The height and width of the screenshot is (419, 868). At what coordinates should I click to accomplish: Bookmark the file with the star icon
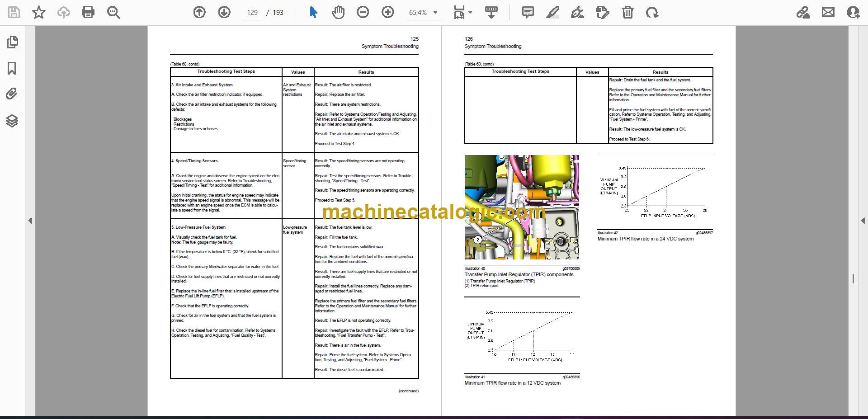pyautogui.click(x=39, y=12)
